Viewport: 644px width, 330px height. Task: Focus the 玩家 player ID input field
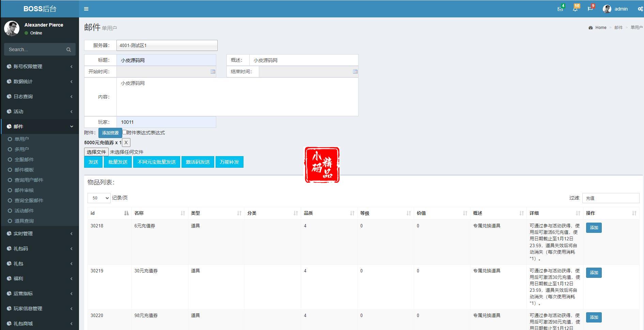tap(166, 122)
